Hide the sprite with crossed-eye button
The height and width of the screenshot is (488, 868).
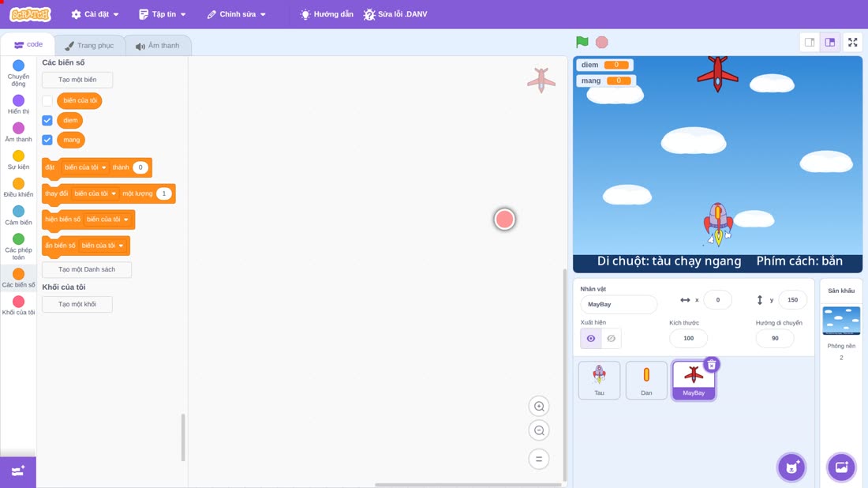[x=611, y=339]
